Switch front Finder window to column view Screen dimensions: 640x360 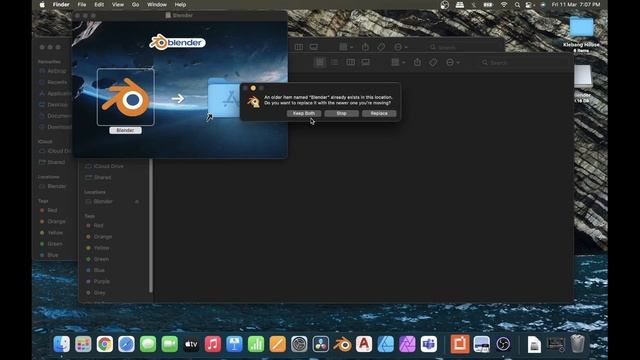[x=350, y=62]
